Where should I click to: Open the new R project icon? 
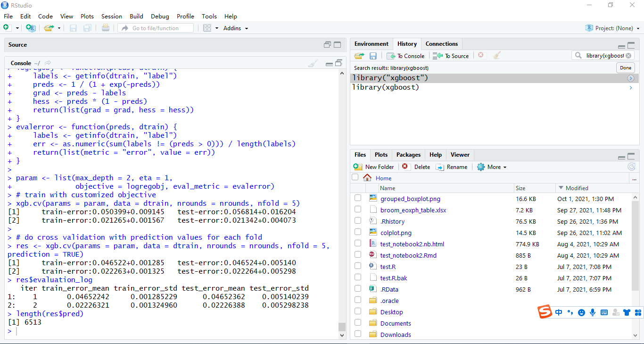click(x=30, y=27)
